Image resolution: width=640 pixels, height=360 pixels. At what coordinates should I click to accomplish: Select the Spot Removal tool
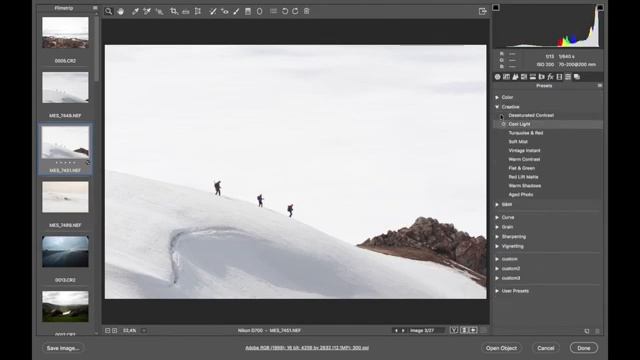213,11
